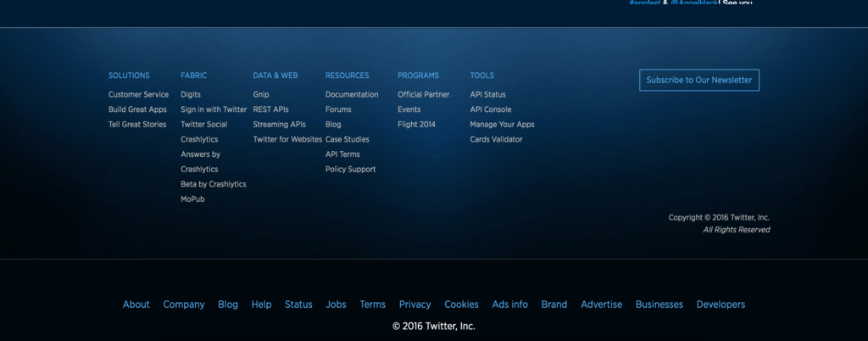Image resolution: width=868 pixels, height=341 pixels.
Task: Click the PROGRAMS column heading
Action: coord(419,75)
